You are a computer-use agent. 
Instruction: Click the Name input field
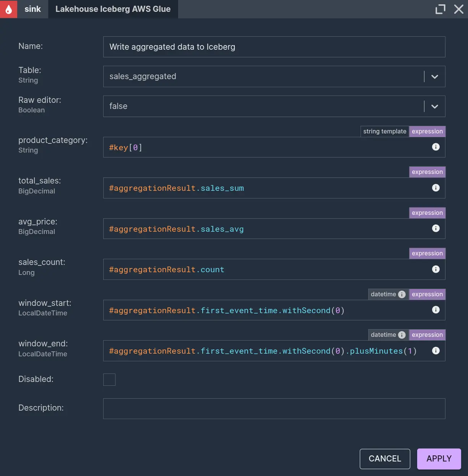point(274,47)
